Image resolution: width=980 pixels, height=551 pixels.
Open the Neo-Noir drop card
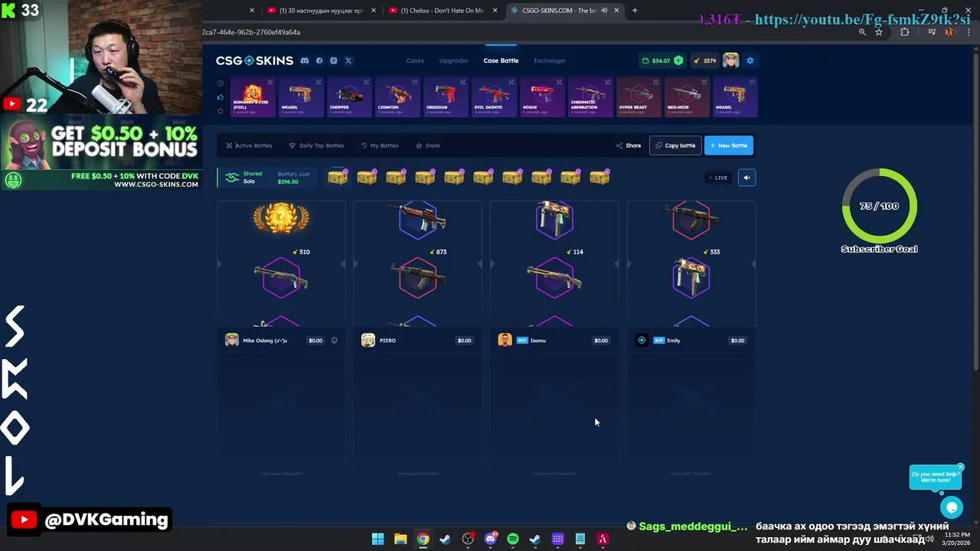pos(687,97)
